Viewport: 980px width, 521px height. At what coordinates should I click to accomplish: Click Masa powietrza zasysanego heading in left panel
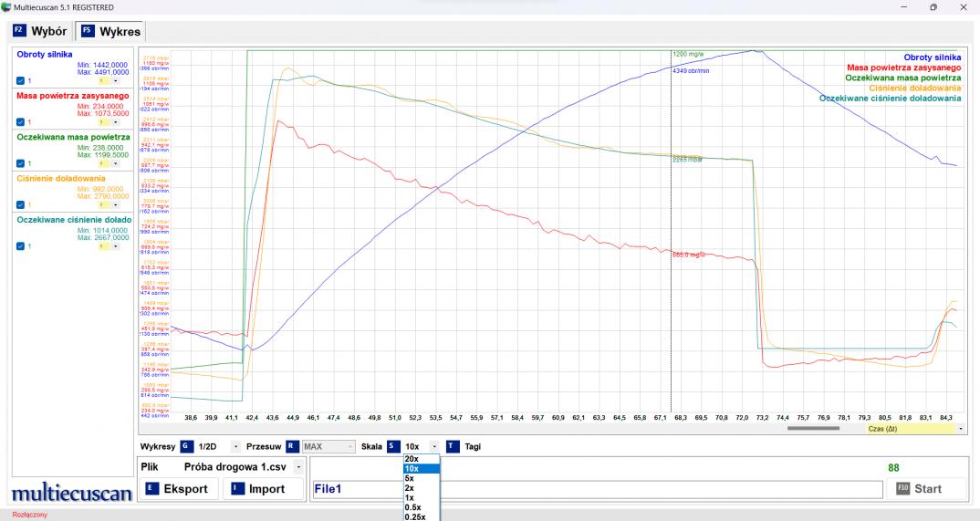(72, 96)
